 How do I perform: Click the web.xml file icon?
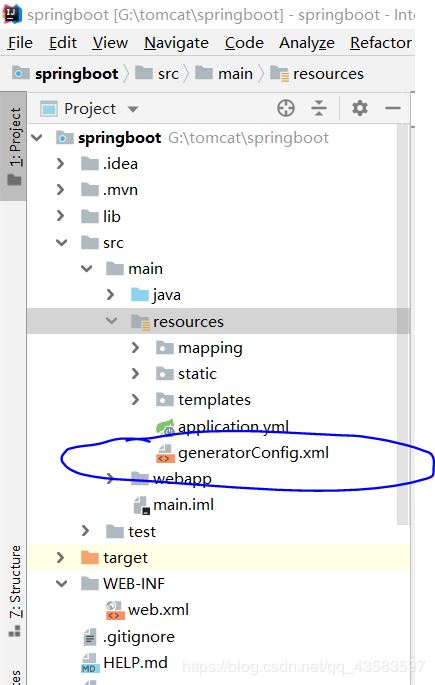coord(114,610)
